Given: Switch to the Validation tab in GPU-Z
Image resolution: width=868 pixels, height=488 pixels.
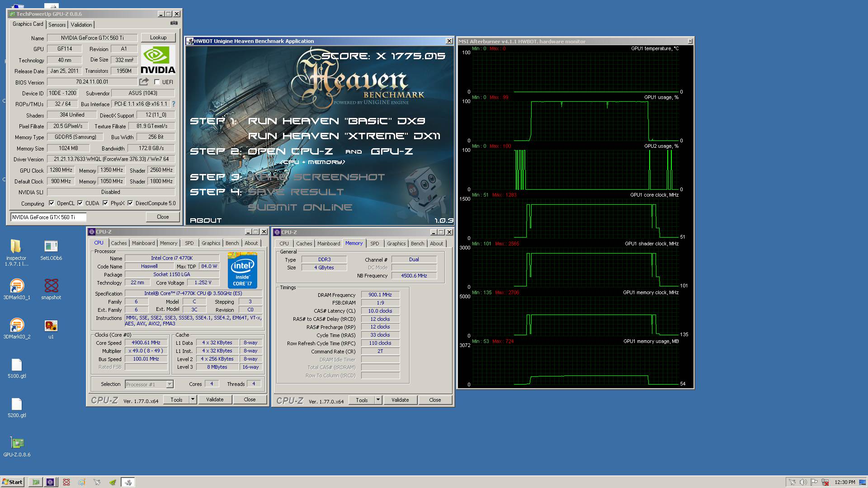Looking at the screenshot, I should [x=81, y=25].
